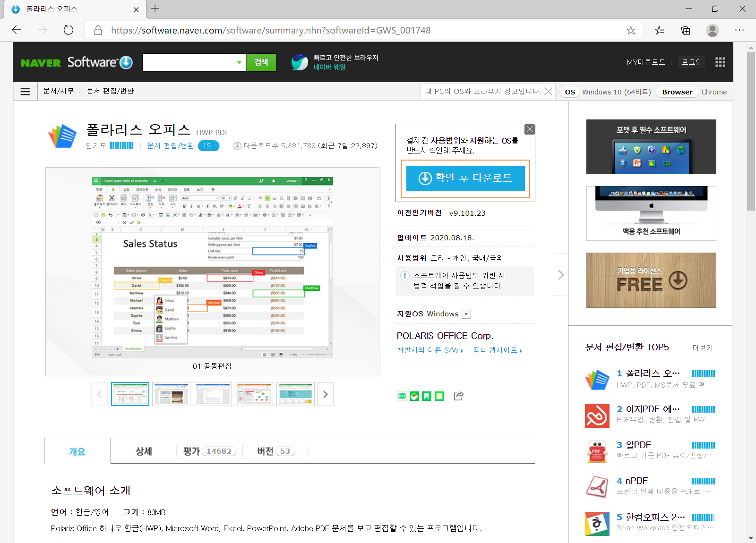Select the third screenshot thumbnail
The image size is (756, 543).
click(213, 394)
